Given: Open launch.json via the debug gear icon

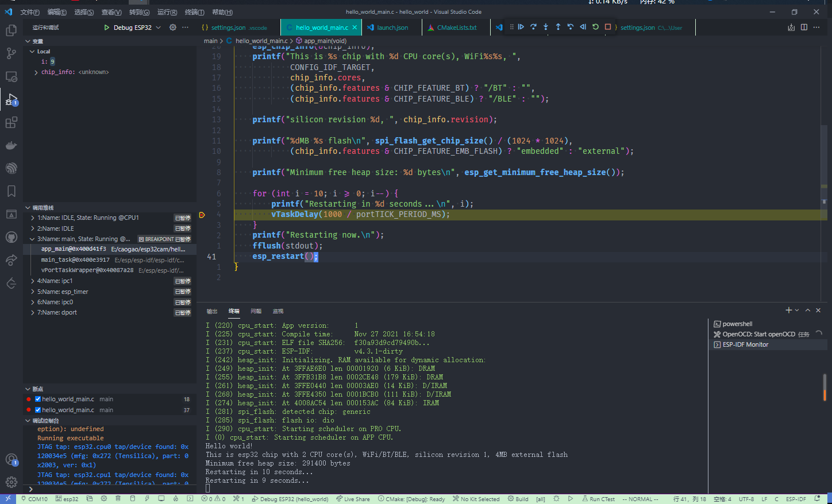Looking at the screenshot, I should 173,28.
